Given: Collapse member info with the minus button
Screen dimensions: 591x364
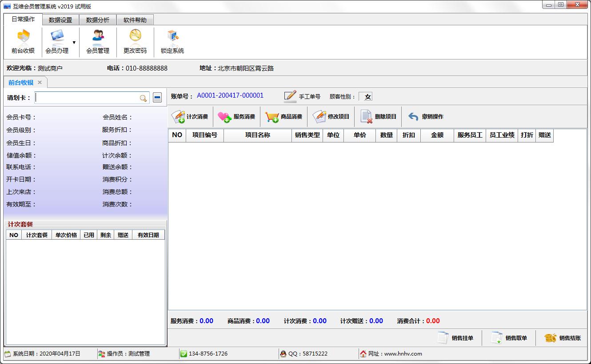Looking at the screenshot, I should pos(157,98).
